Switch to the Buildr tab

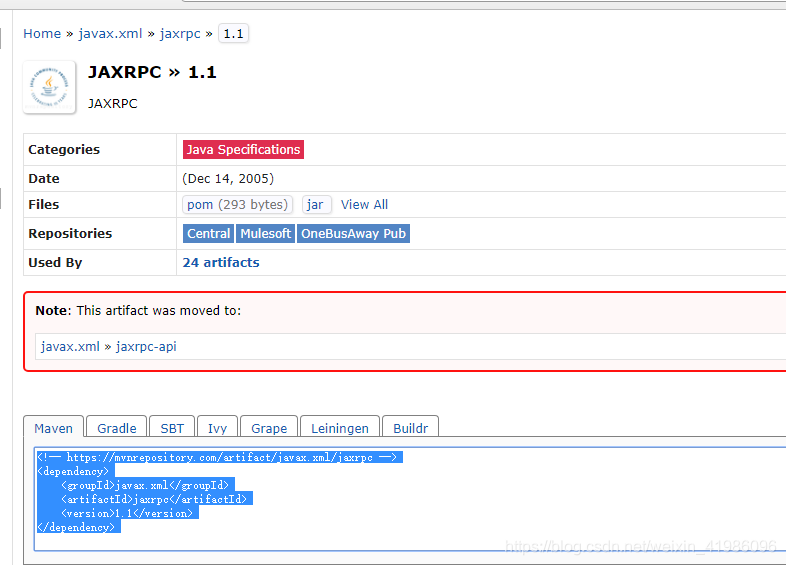[411, 428]
